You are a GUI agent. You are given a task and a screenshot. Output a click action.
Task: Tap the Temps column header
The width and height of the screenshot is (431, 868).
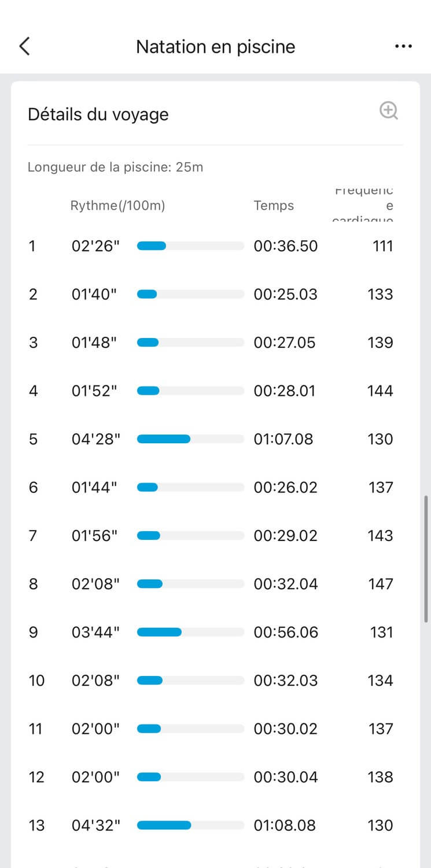click(274, 205)
